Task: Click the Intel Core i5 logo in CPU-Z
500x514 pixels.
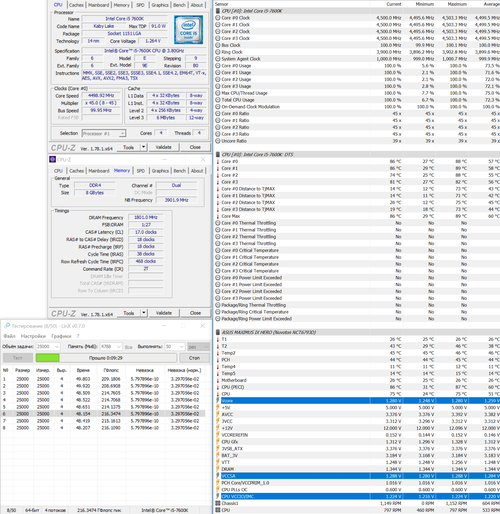Action: tap(188, 30)
